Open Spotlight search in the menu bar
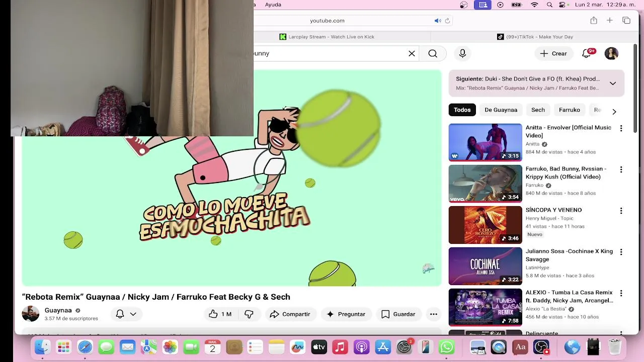 click(549, 5)
